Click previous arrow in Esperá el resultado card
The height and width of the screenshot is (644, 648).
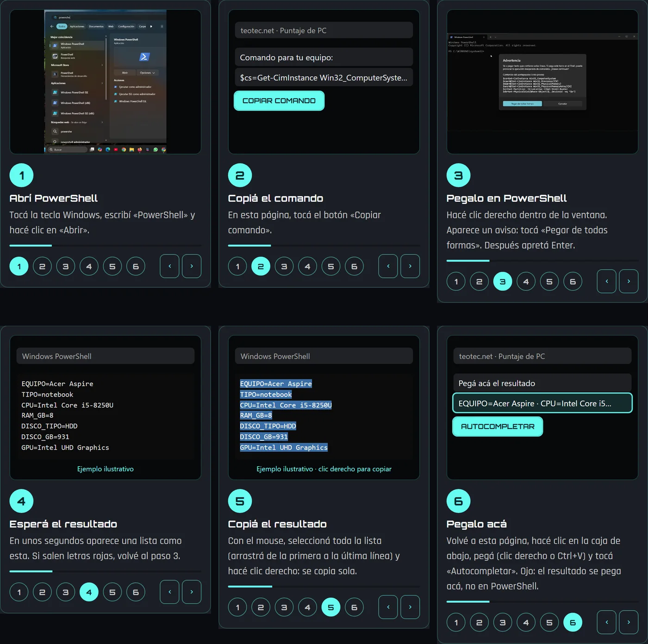169,592
